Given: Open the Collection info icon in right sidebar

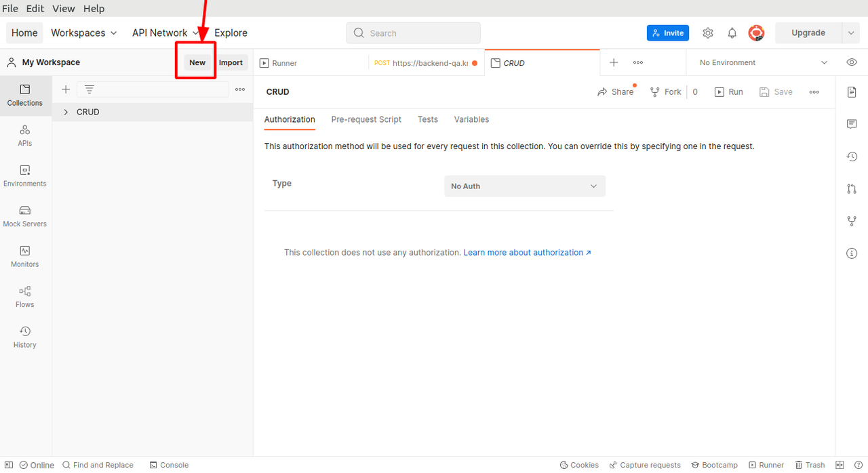Looking at the screenshot, I should point(852,253).
